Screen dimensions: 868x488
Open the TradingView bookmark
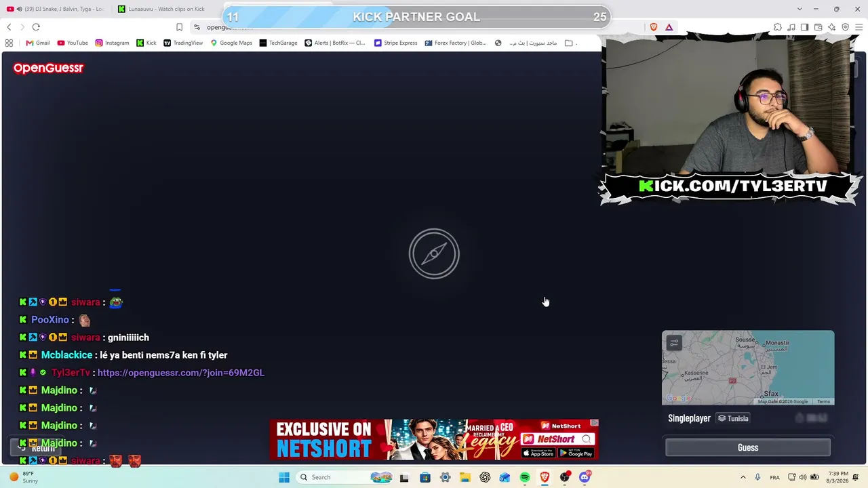(183, 43)
